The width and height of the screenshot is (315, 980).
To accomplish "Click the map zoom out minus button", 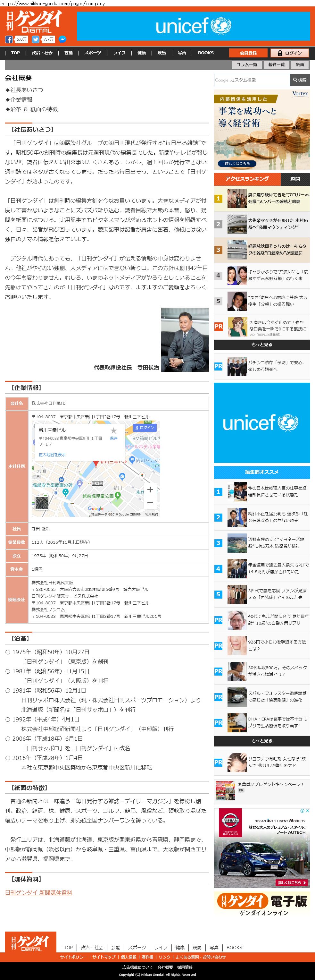I will 150,503.
